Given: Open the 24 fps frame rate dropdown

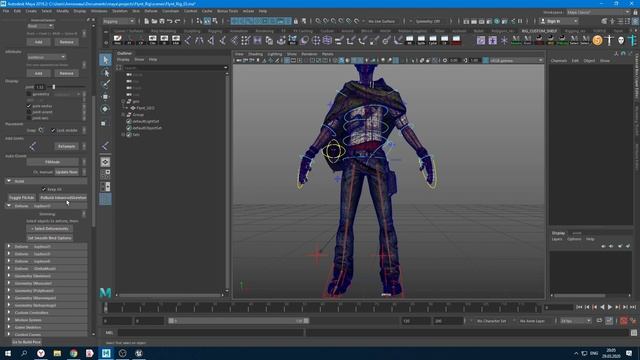Looking at the screenshot, I should [x=576, y=321].
